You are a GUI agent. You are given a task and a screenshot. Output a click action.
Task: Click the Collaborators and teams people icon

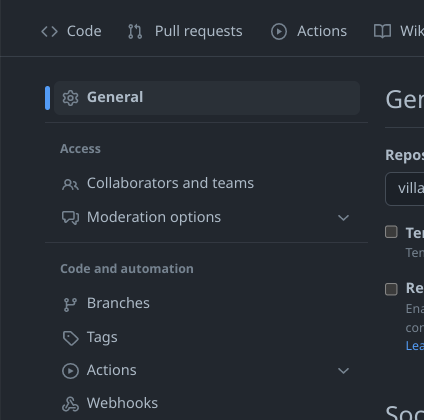click(70, 184)
